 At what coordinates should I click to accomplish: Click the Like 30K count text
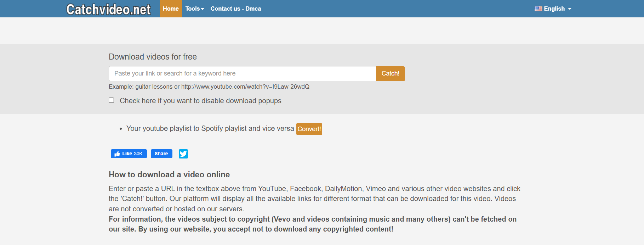132,154
